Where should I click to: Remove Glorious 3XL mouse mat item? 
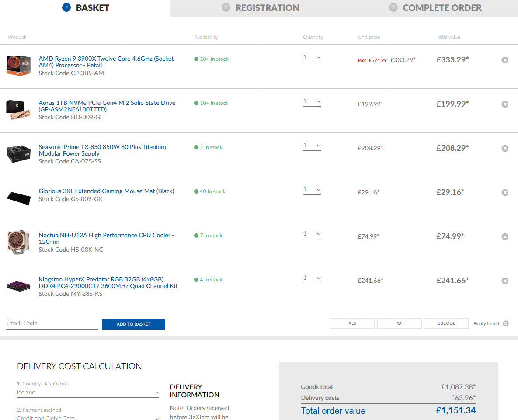(x=505, y=193)
